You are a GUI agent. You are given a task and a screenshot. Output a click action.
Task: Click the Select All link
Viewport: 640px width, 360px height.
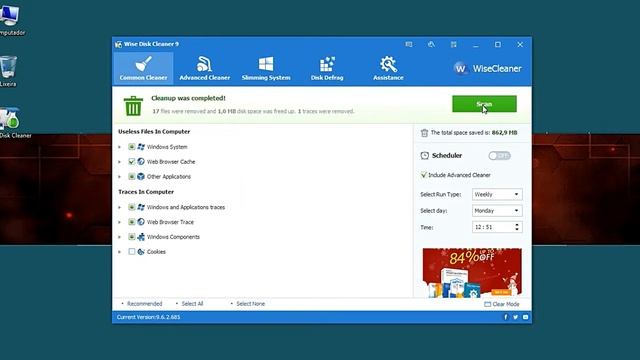(192, 304)
